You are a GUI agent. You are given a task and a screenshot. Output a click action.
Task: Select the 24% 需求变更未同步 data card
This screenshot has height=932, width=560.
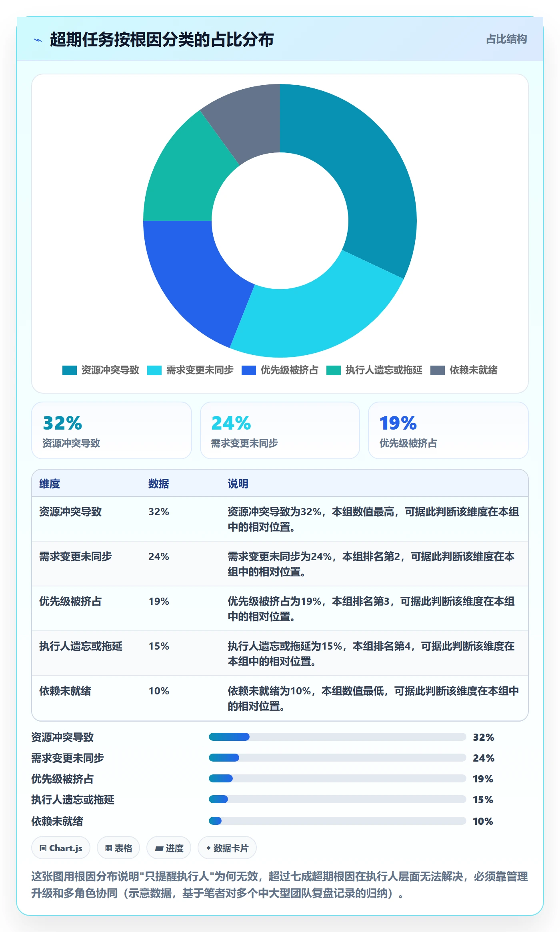pos(280,430)
